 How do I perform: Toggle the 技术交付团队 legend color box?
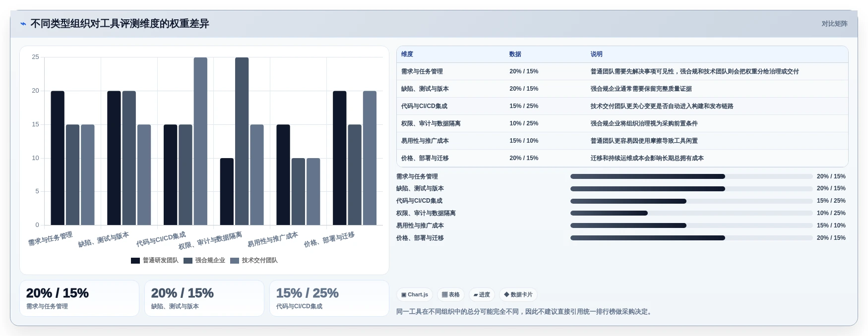(235, 261)
